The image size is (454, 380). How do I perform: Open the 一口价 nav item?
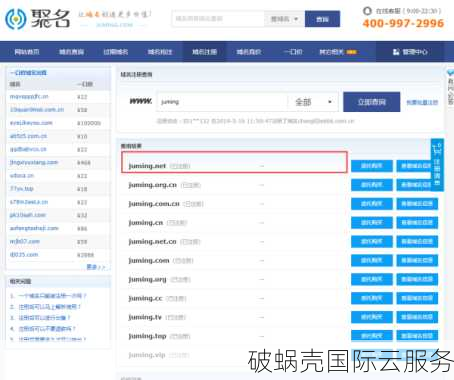tap(293, 52)
